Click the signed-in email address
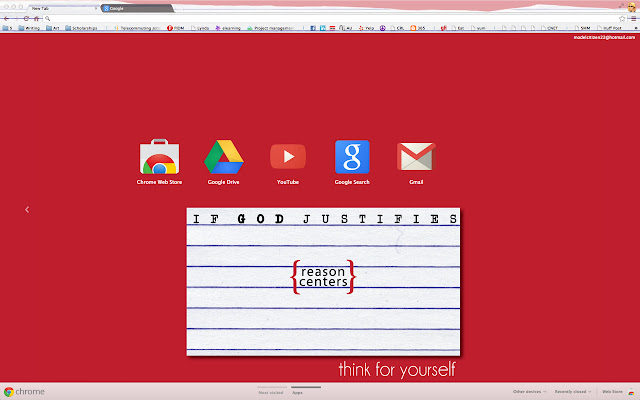The width and height of the screenshot is (640, 400). click(605, 37)
